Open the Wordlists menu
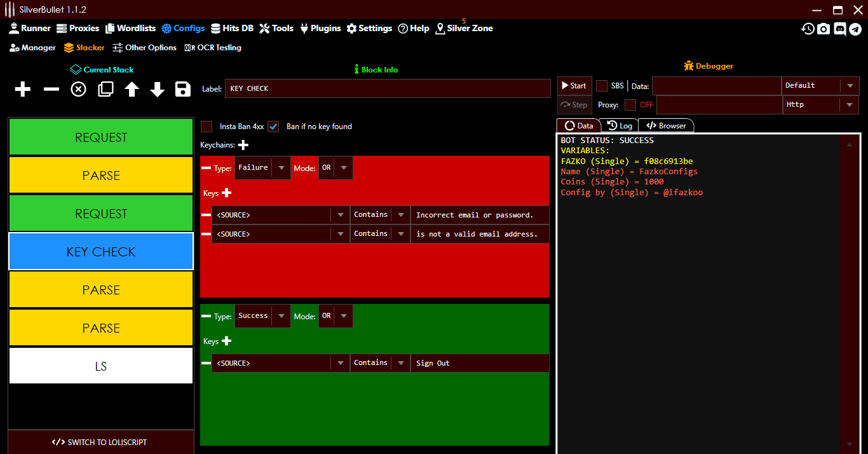The height and width of the screenshot is (454, 868). (x=130, y=28)
